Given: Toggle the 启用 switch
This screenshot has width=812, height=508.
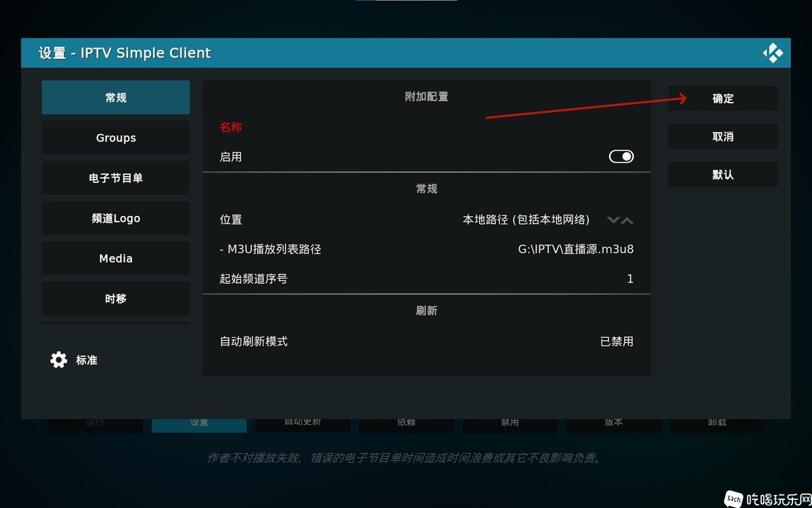Looking at the screenshot, I should tap(621, 156).
